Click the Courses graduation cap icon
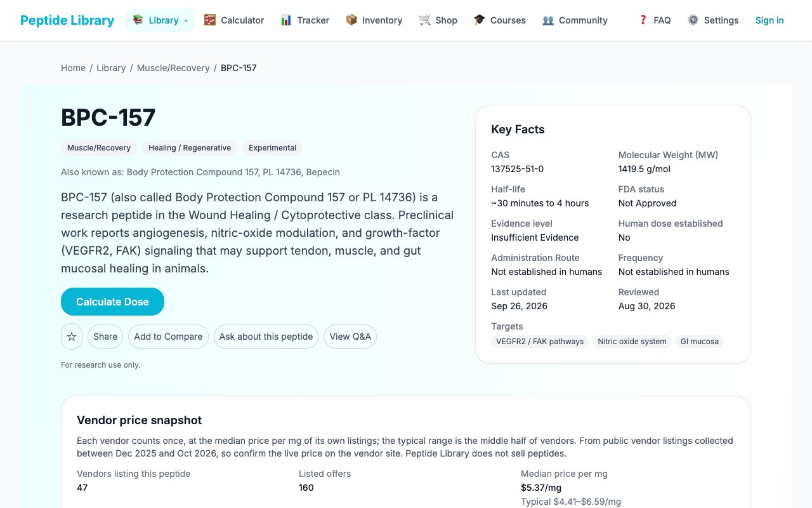 coord(480,20)
